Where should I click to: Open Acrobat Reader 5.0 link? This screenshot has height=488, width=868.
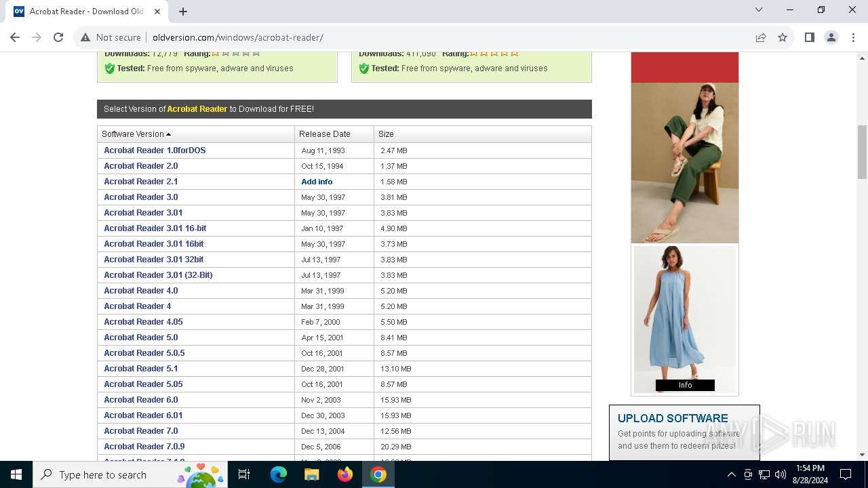pyautogui.click(x=141, y=338)
